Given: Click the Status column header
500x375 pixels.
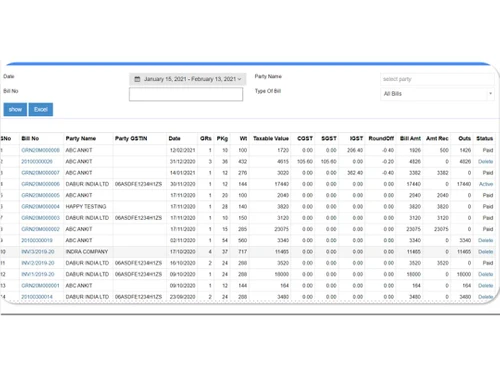Looking at the screenshot, I should [485, 138].
